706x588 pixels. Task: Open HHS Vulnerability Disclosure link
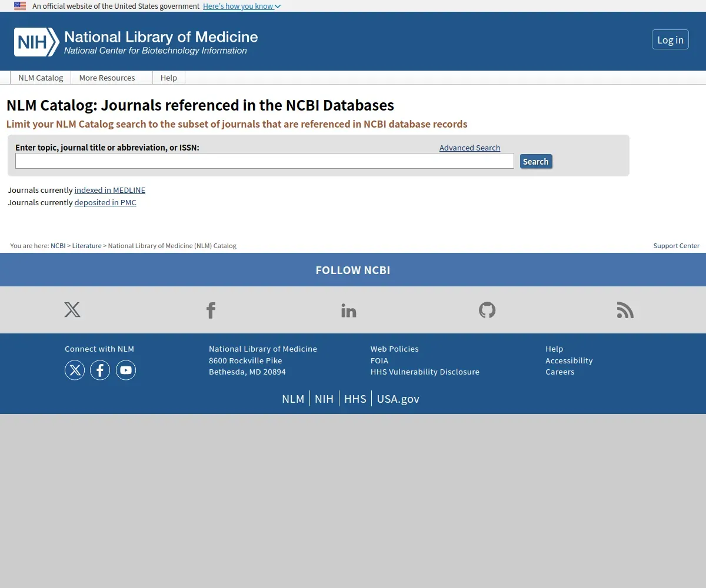(425, 372)
